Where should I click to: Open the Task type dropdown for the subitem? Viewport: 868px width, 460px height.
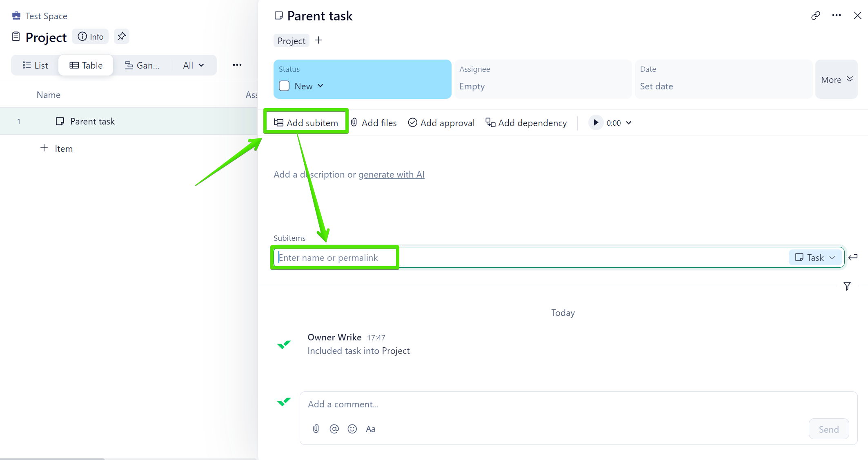pos(815,258)
